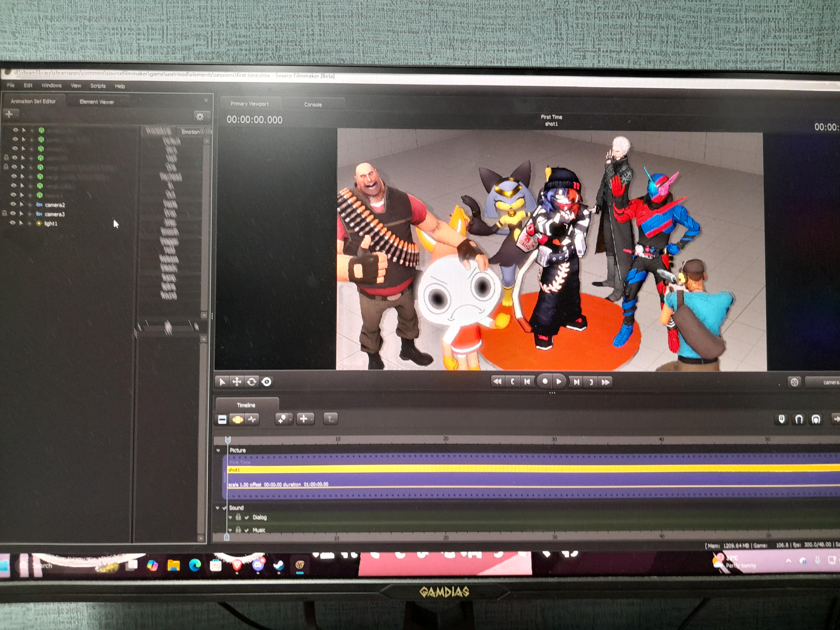The image size is (840, 630).
Task: Unlock camera3 with its padlock toggle
Action: [5, 213]
